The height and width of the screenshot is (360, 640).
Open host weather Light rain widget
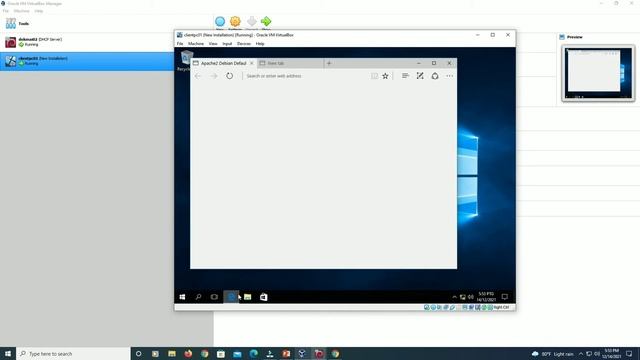tap(553, 353)
